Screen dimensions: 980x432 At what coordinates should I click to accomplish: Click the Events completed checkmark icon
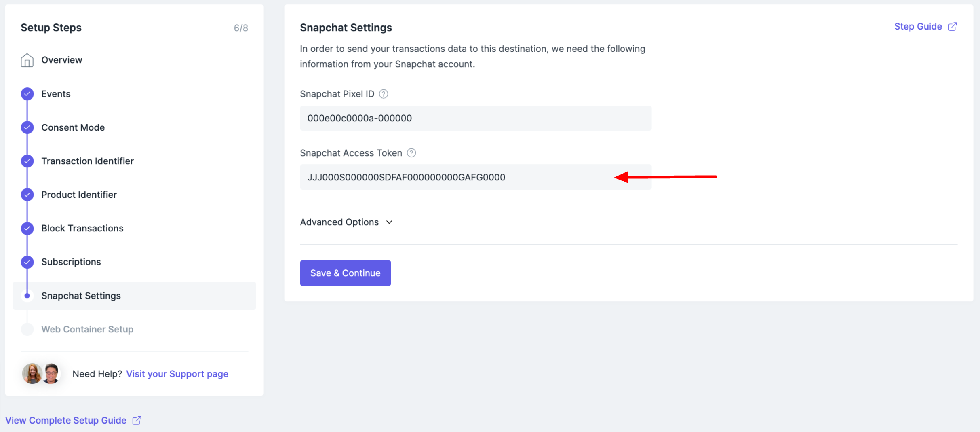pyautogui.click(x=27, y=94)
